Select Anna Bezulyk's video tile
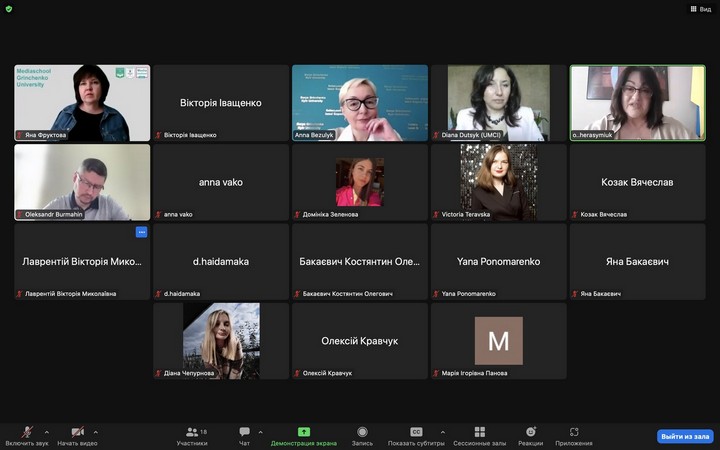The image size is (720, 450). (x=360, y=102)
